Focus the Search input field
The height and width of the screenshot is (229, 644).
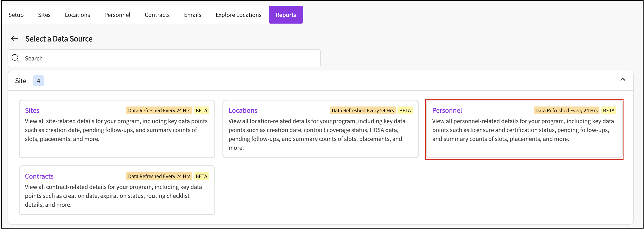170,58
